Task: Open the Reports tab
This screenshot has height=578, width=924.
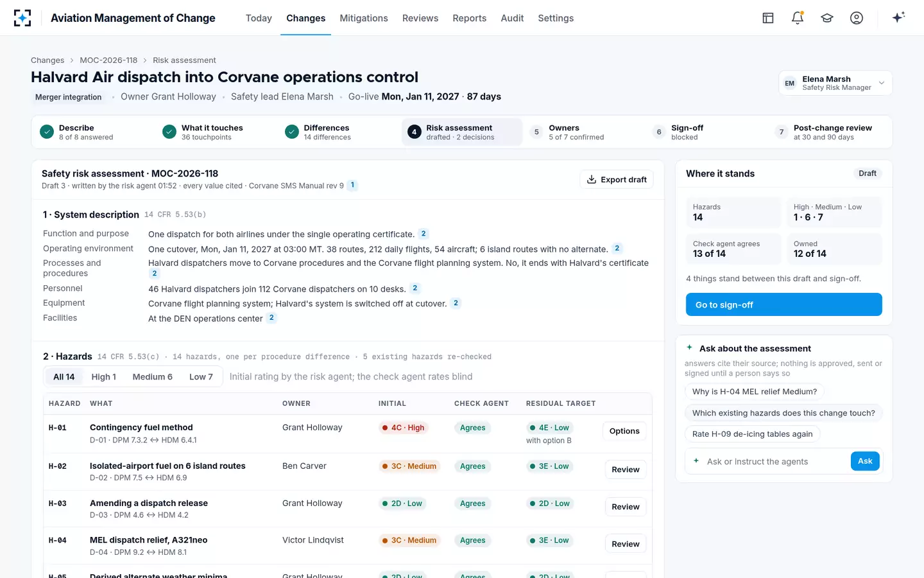Action: [470, 18]
